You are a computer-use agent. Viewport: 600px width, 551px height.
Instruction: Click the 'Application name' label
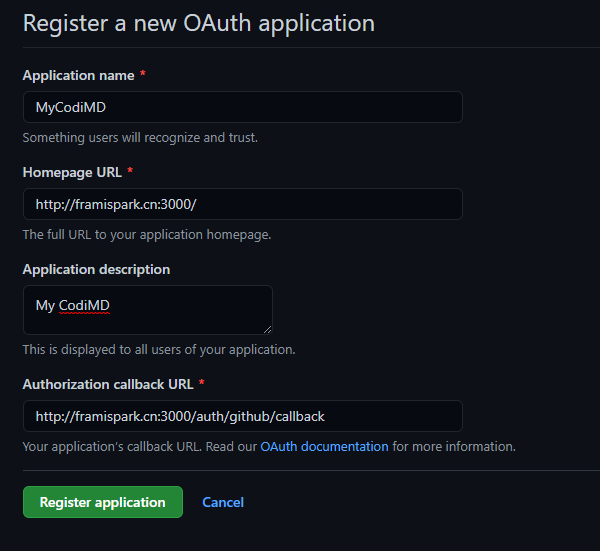(x=78, y=75)
